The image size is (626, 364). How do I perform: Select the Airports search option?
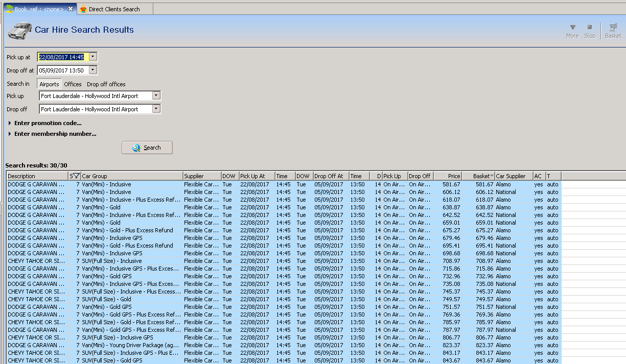click(49, 84)
